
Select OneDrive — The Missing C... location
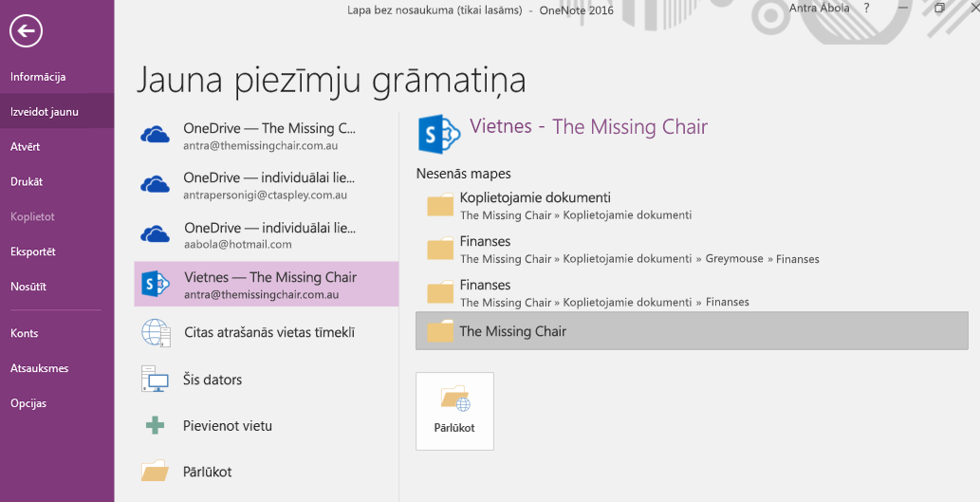pyautogui.click(x=267, y=135)
